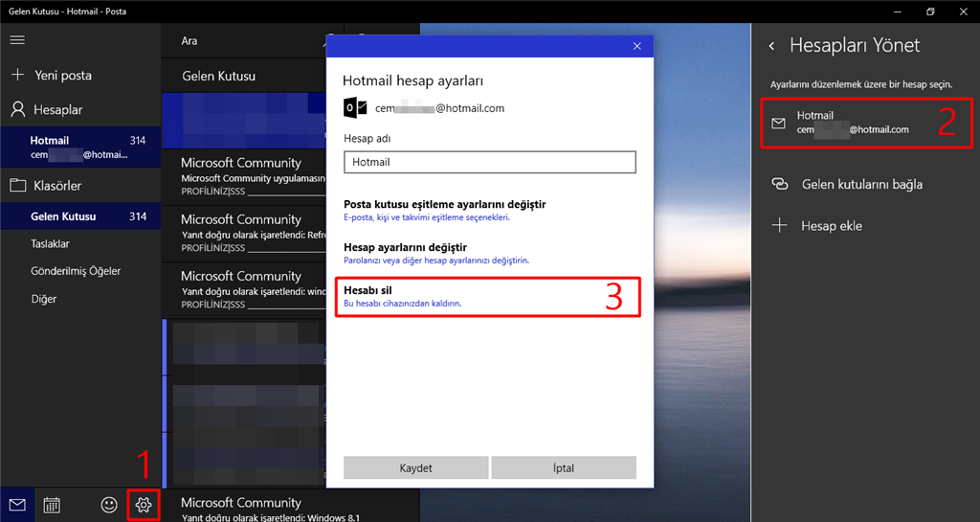Open settings gear icon
This screenshot has height=522, width=980.
pyautogui.click(x=144, y=505)
